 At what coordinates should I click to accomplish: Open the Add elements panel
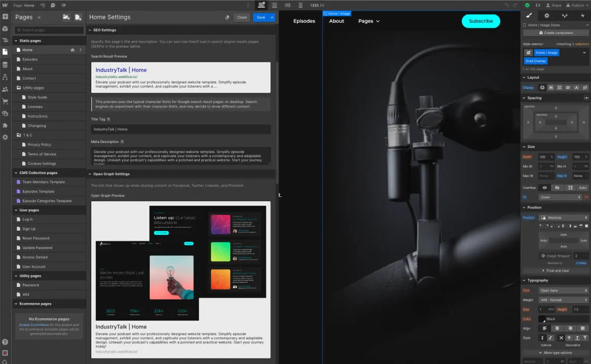[5, 17]
